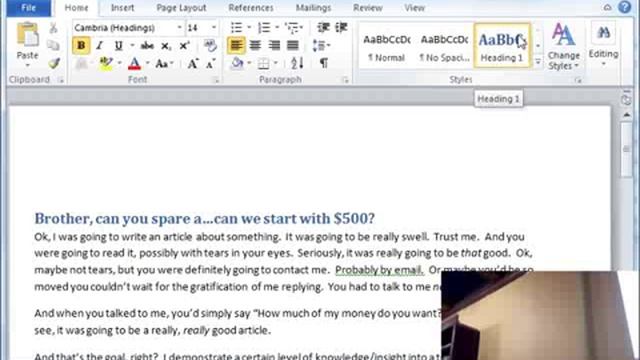The image size is (640, 360).
Task: Click the Copy icon
Action: click(x=53, y=45)
